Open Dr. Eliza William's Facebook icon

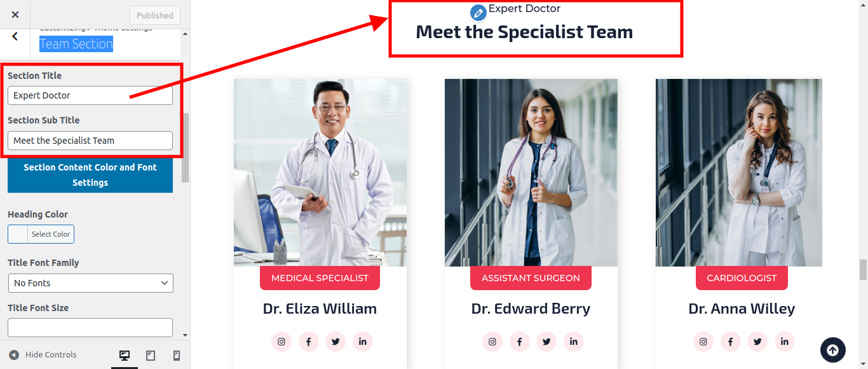point(308,342)
